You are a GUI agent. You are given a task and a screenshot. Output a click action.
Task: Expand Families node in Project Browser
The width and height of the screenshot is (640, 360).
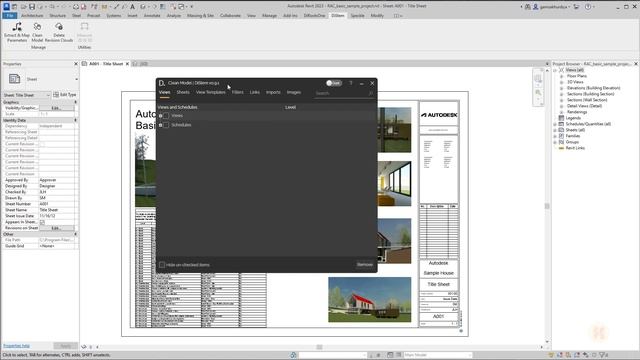click(x=555, y=136)
